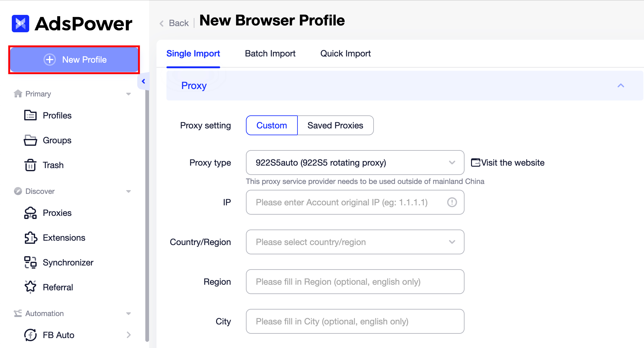This screenshot has width=644, height=348.
Task: Select the Referral star icon
Action: pyautogui.click(x=30, y=287)
